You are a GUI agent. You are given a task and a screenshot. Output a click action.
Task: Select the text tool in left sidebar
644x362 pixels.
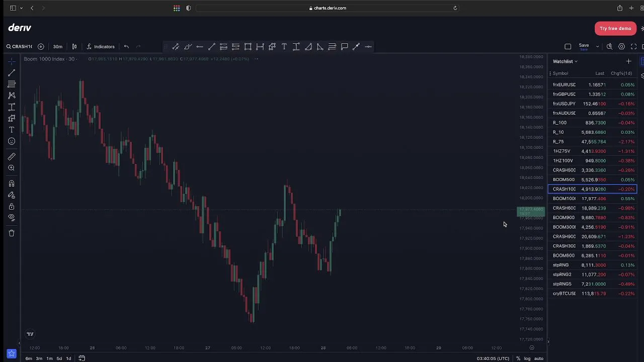tap(12, 130)
